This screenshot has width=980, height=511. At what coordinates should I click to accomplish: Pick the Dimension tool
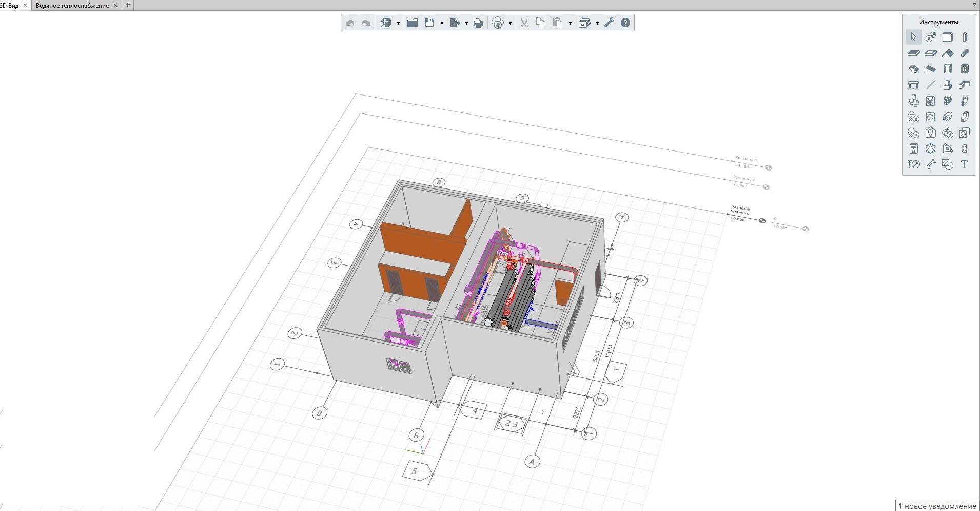click(913, 164)
